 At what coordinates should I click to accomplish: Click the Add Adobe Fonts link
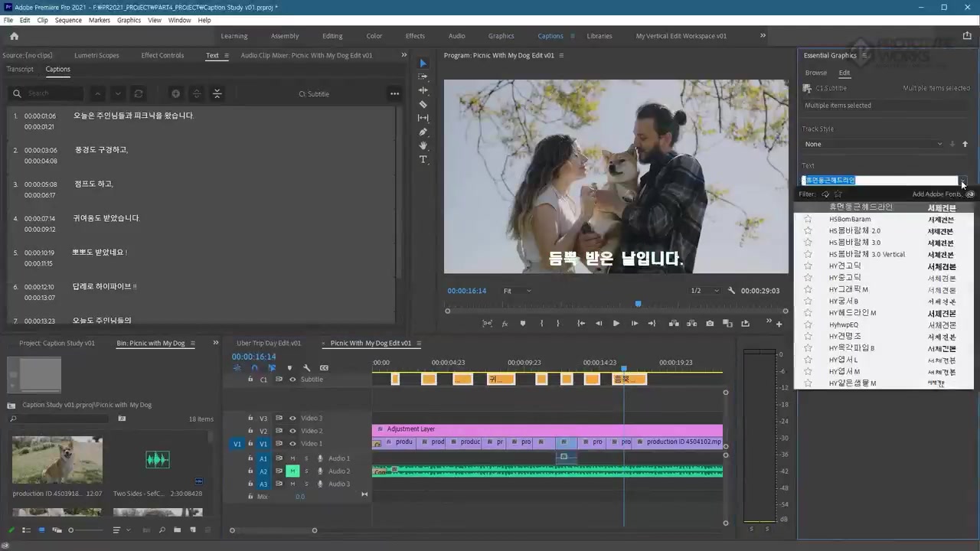pos(936,194)
